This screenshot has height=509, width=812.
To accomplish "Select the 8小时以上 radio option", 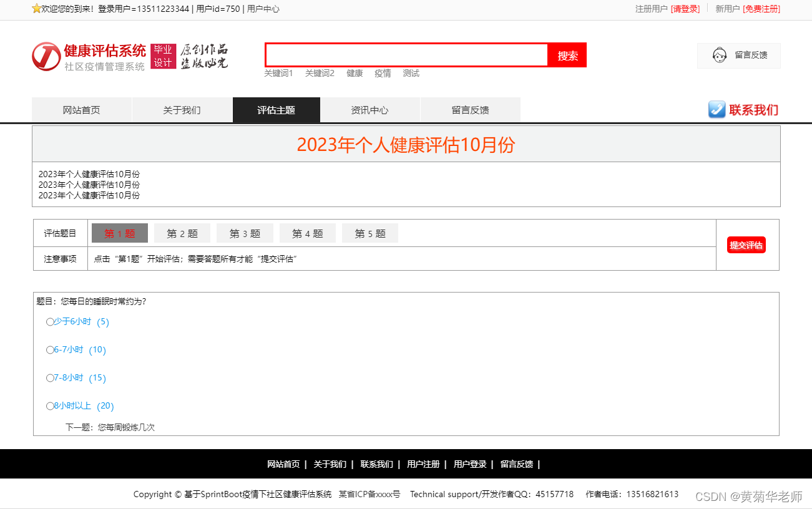I will (50, 407).
